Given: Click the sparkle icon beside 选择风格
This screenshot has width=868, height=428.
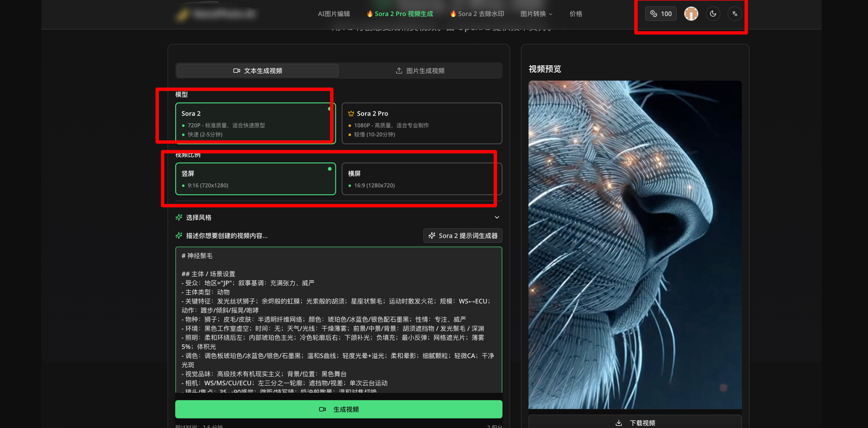Looking at the screenshot, I should click(x=179, y=217).
